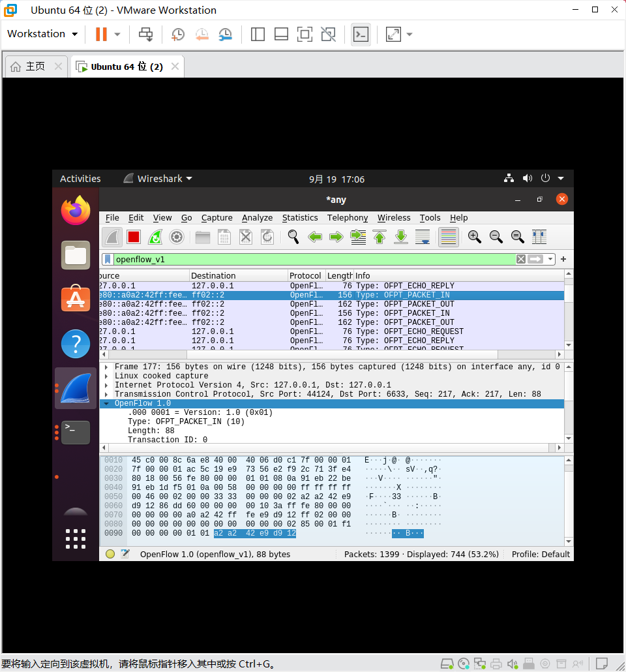Add a filter button with plus
The image size is (626, 672).
(563, 259)
